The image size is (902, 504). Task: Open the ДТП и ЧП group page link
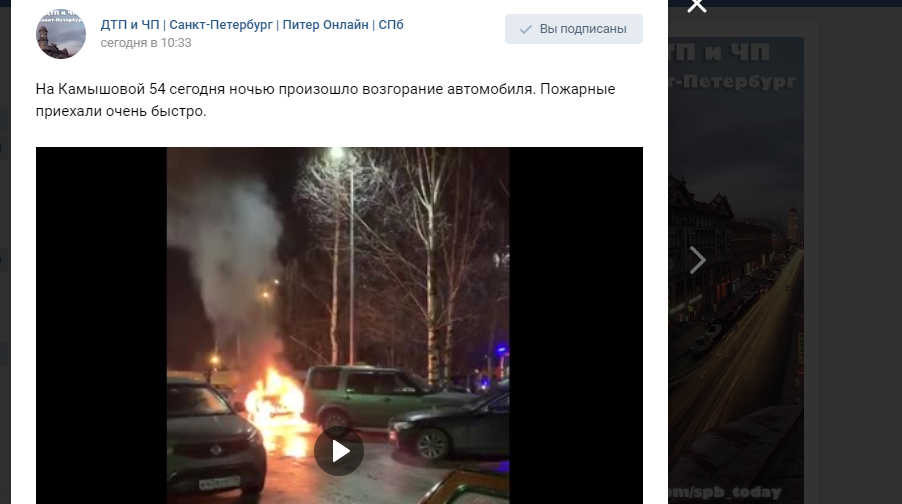tap(252, 25)
